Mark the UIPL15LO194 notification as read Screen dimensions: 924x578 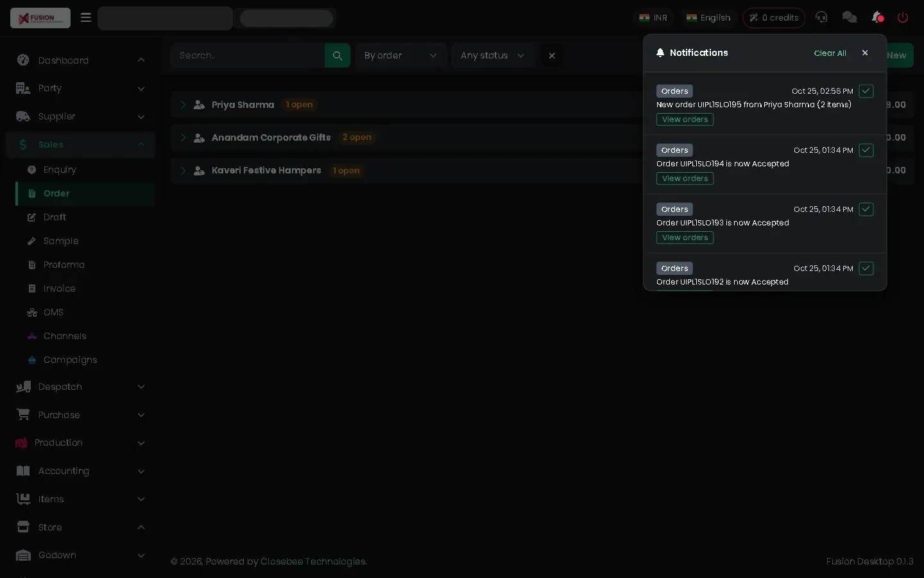coord(866,150)
